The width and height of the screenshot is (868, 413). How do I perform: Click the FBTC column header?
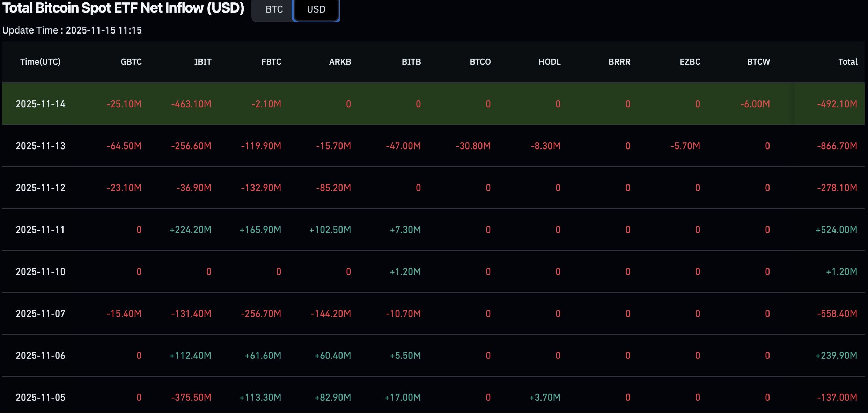tap(271, 62)
